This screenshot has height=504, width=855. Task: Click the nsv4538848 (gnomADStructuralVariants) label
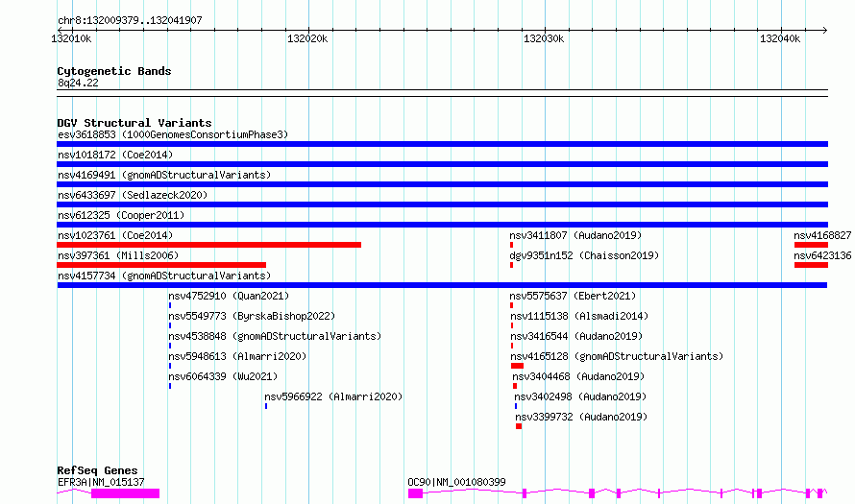275,336
